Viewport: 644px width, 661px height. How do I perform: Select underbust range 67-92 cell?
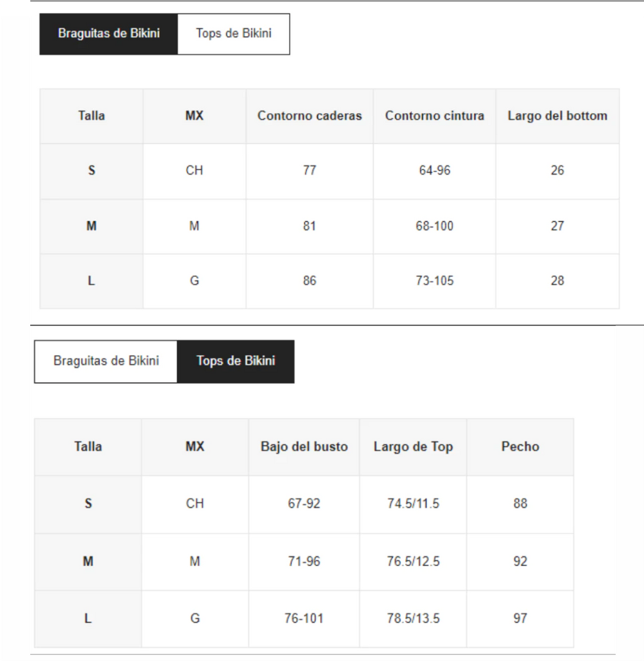click(x=304, y=503)
